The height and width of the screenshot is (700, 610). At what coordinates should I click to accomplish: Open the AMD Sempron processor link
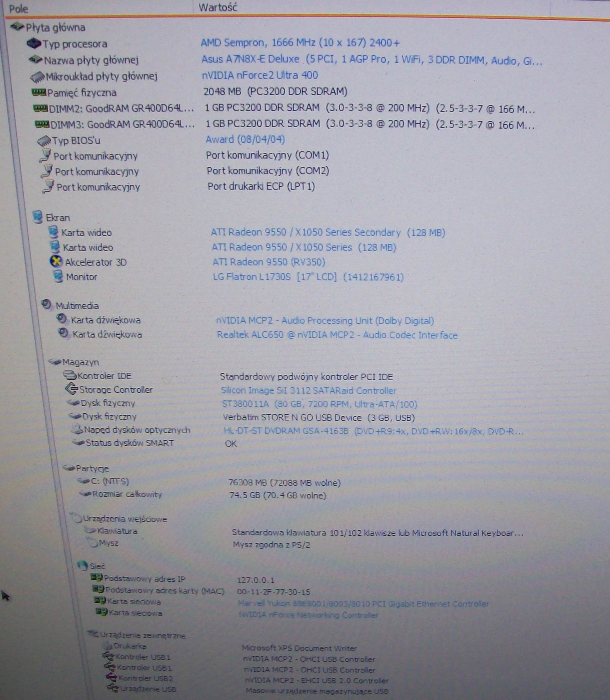tap(300, 43)
